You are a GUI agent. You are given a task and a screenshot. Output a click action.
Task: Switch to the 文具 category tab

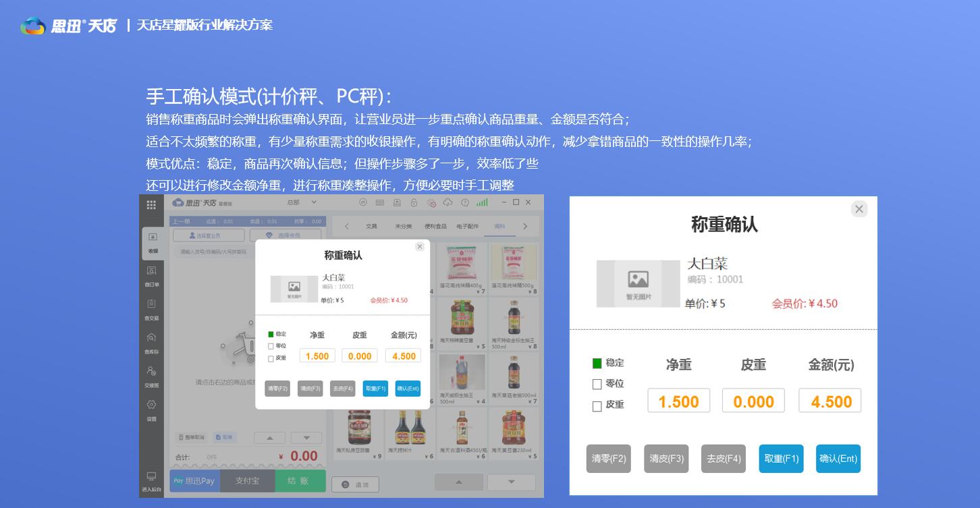coord(371,227)
